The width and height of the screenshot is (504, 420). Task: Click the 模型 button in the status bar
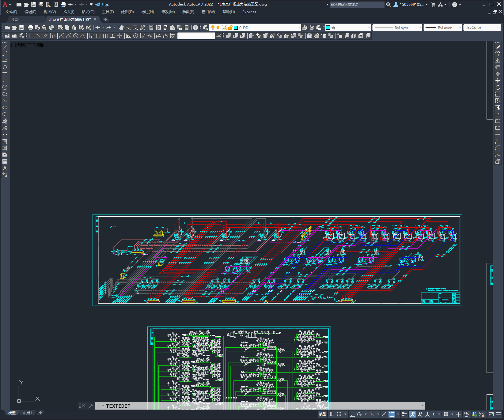pos(323,414)
